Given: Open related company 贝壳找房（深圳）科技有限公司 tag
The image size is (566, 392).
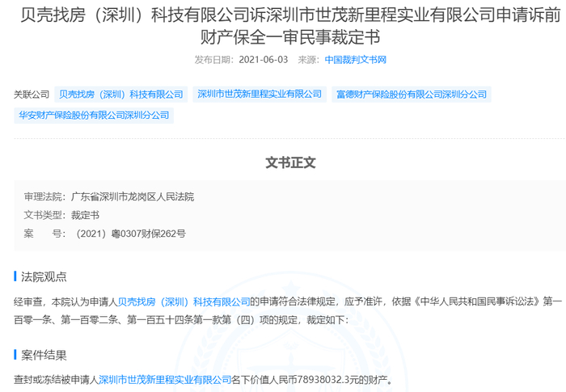Looking at the screenshot, I should point(121,95).
